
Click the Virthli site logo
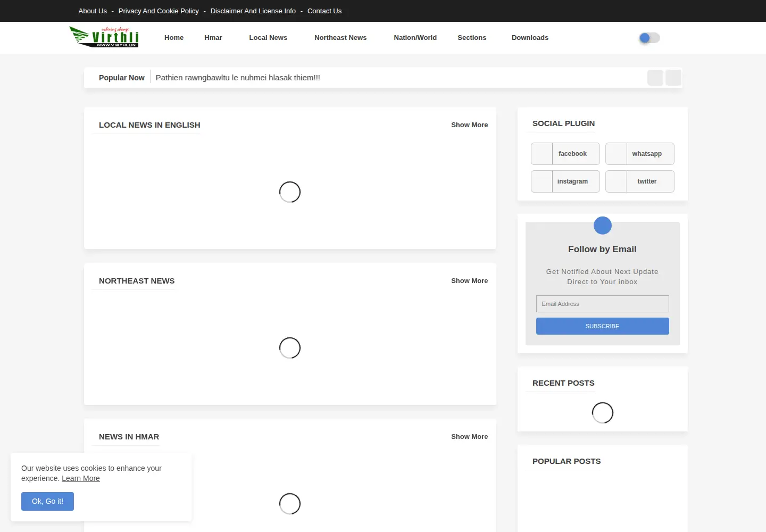pyautogui.click(x=104, y=37)
